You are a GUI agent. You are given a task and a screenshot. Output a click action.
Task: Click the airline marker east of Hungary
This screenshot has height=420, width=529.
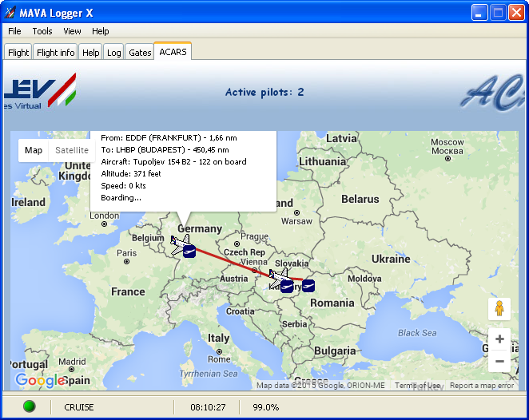[x=308, y=286]
